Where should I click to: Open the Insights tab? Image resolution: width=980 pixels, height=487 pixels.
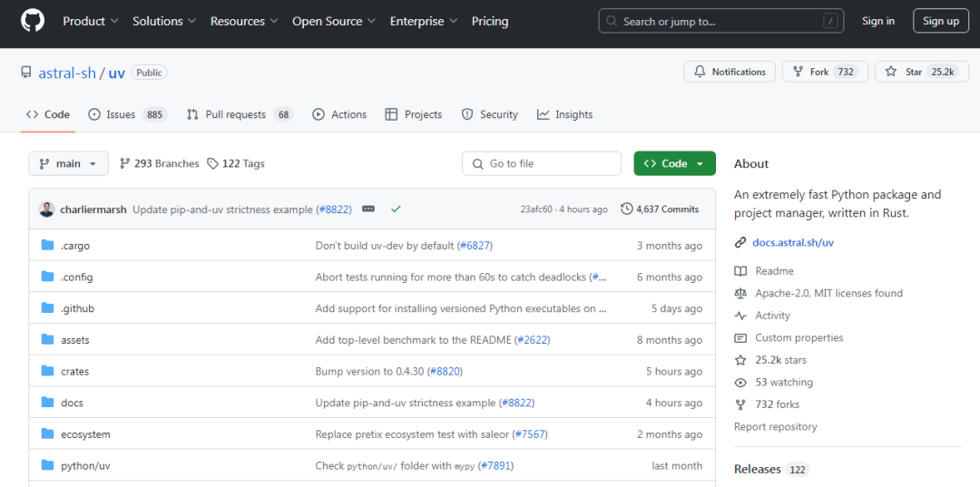pyautogui.click(x=564, y=114)
